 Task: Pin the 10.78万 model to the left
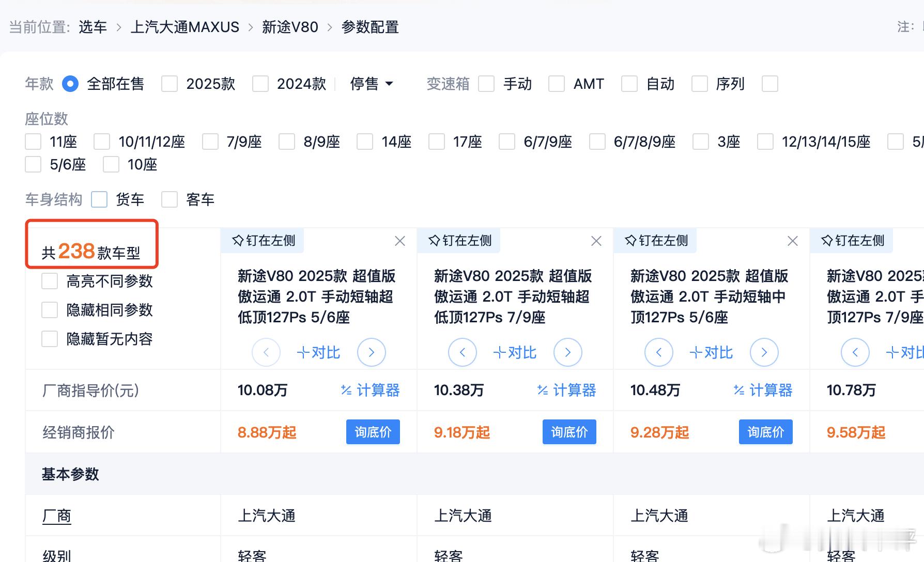[853, 241]
